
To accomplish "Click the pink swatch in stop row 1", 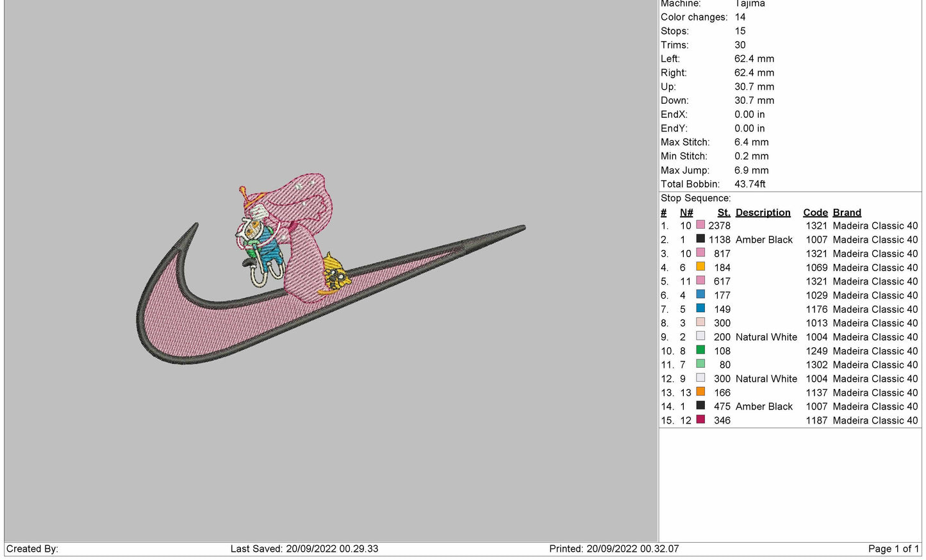I will (700, 226).
